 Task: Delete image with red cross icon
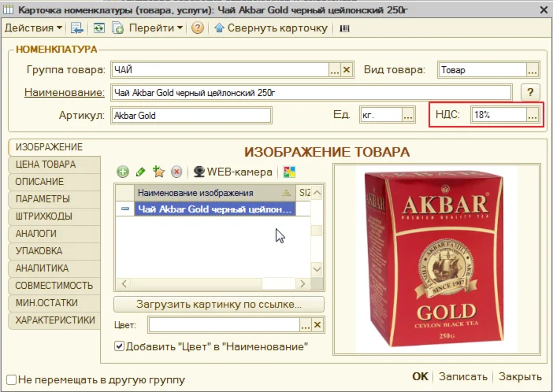click(176, 172)
